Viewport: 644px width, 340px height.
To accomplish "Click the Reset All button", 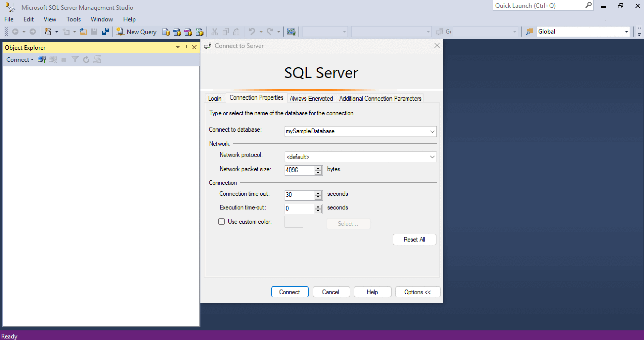I will (414, 239).
